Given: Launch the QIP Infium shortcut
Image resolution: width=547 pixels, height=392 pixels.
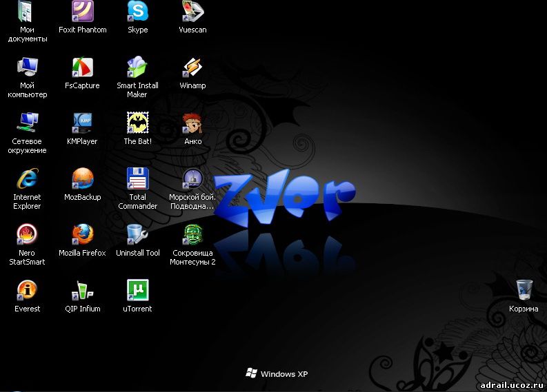Looking at the screenshot, I should click(x=82, y=290).
